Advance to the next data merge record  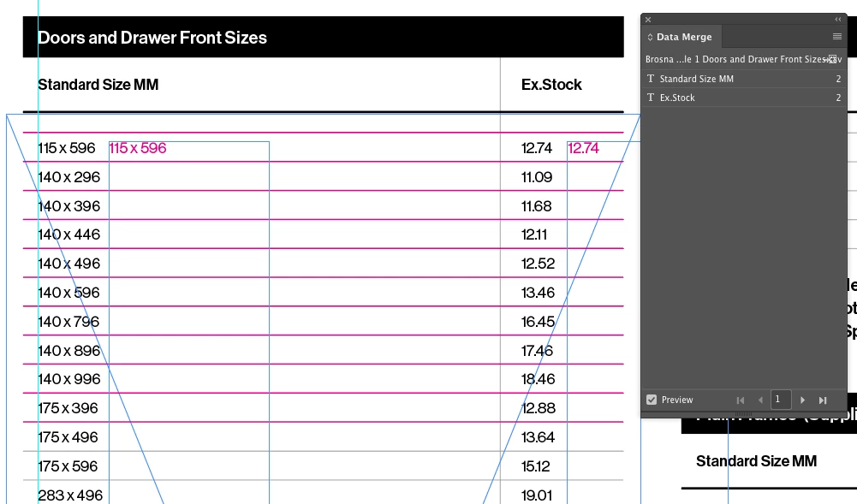802,400
